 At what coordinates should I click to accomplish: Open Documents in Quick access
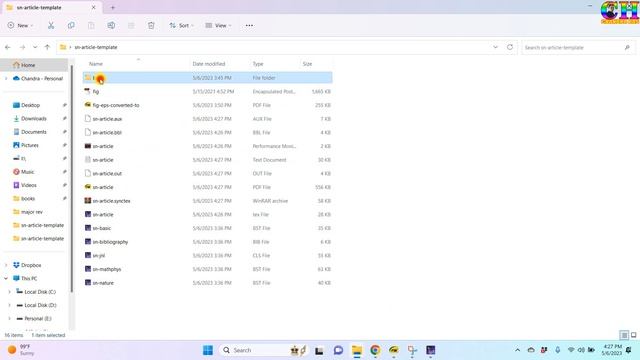[33, 132]
